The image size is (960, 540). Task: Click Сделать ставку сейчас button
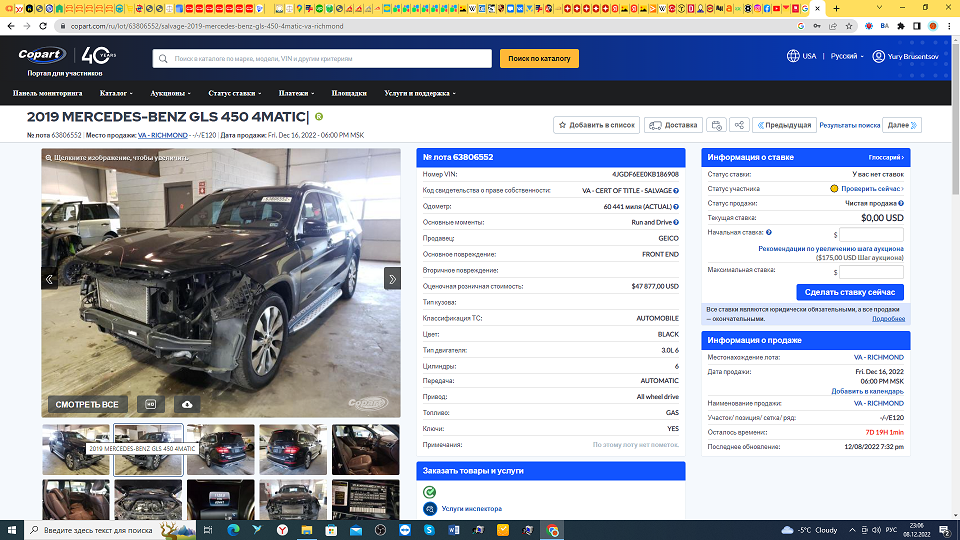[x=850, y=292]
